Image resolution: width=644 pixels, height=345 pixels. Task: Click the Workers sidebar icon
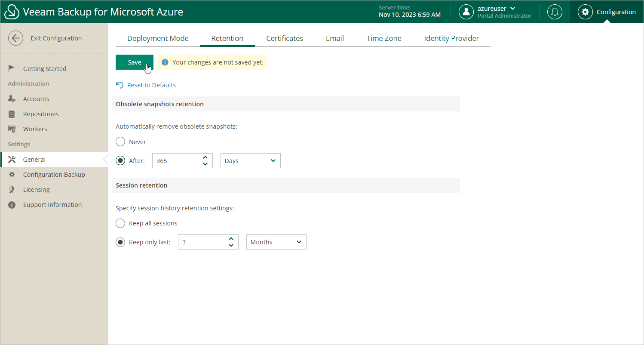[12, 129]
